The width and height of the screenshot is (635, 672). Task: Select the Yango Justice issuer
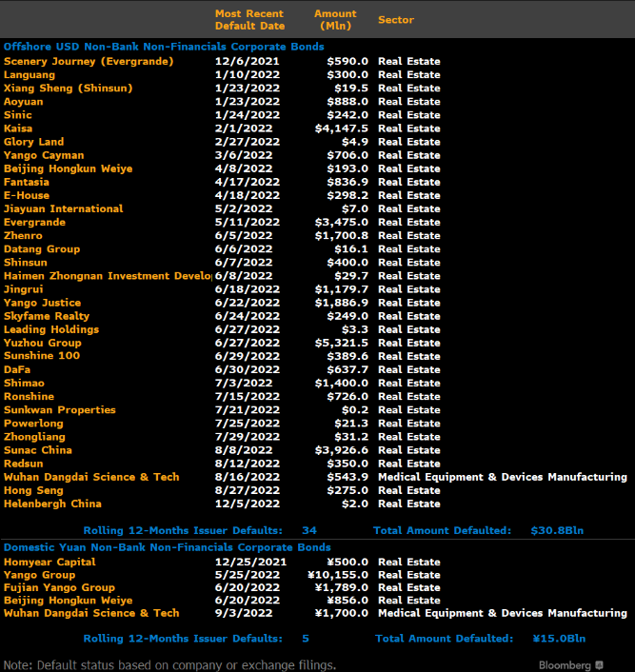click(43, 303)
